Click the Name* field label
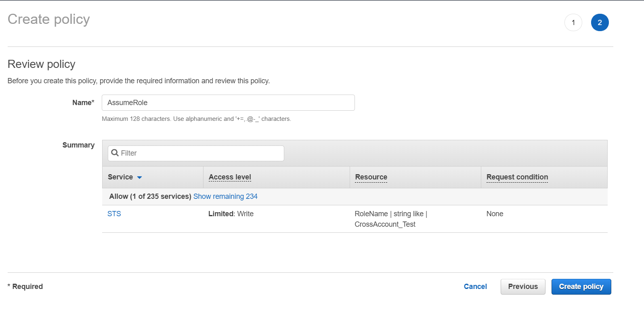644x312 pixels. pyautogui.click(x=83, y=103)
